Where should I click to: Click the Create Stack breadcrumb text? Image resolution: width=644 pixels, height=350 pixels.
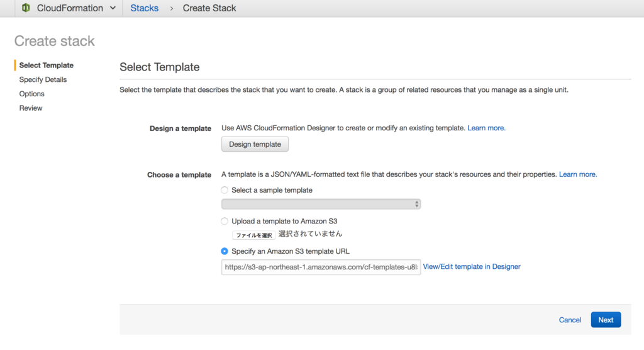[209, 8]
